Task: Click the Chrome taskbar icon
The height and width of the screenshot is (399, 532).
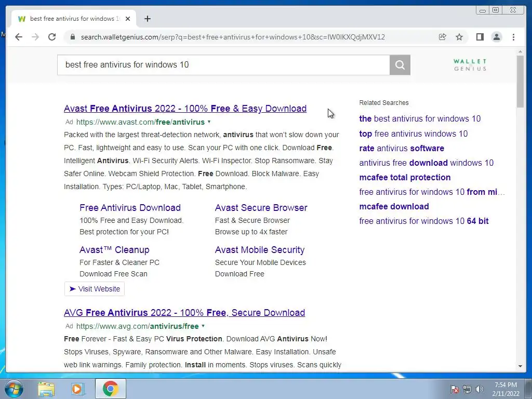Action: pyautogui.click(x=111, y=389)
